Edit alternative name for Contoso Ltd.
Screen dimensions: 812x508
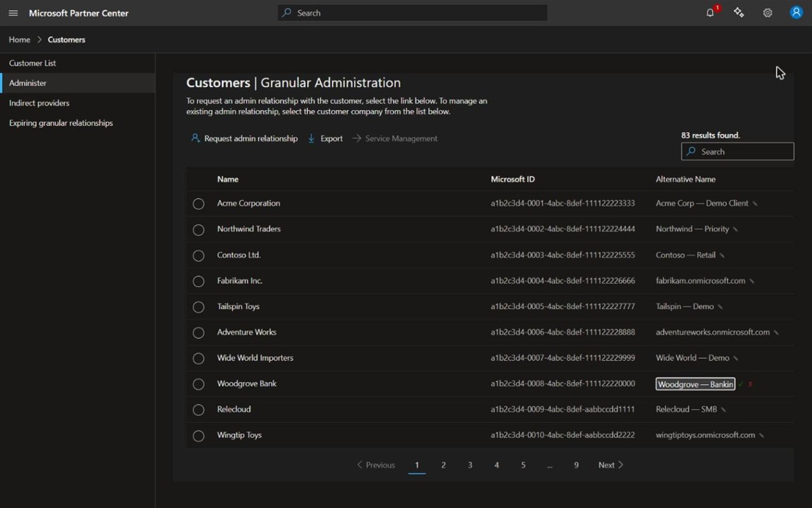click(722, 255)
